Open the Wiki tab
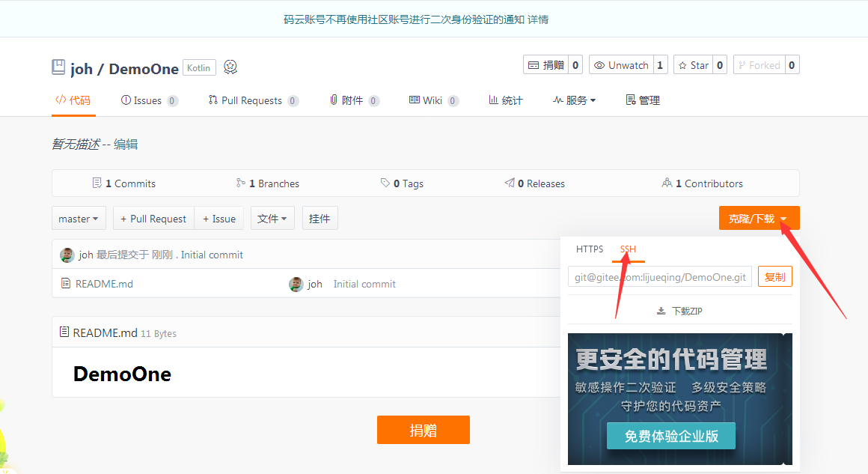The height and width of the screenshot is (474, 868). 433,100
